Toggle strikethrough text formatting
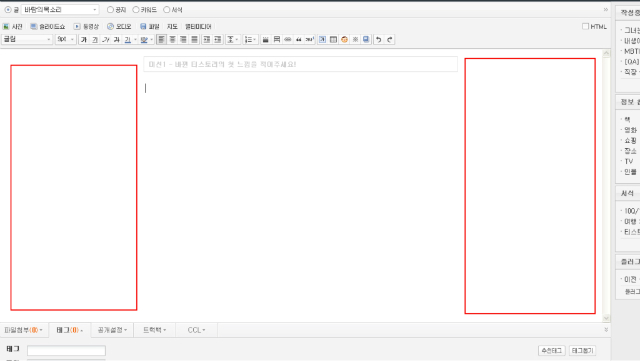 click(x=117, y=40)
